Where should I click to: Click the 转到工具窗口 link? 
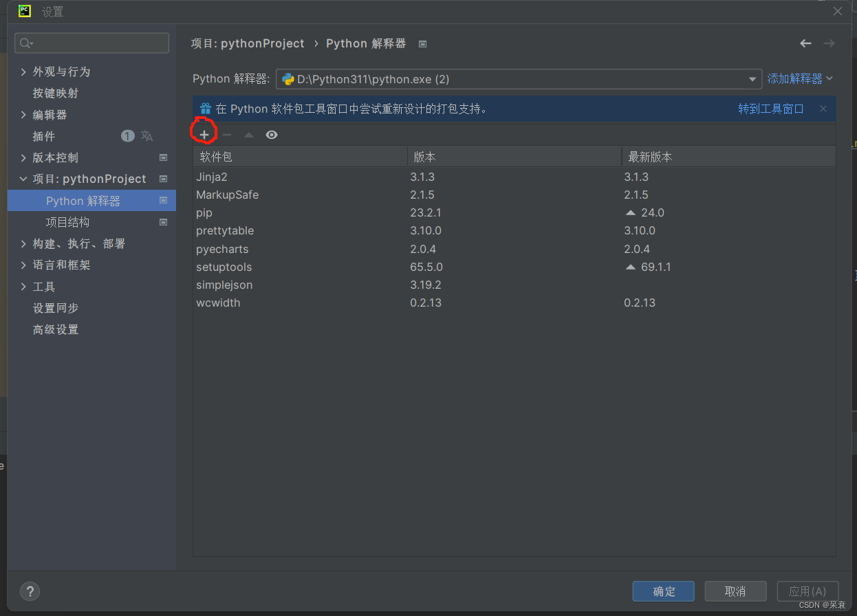point(771,109)
